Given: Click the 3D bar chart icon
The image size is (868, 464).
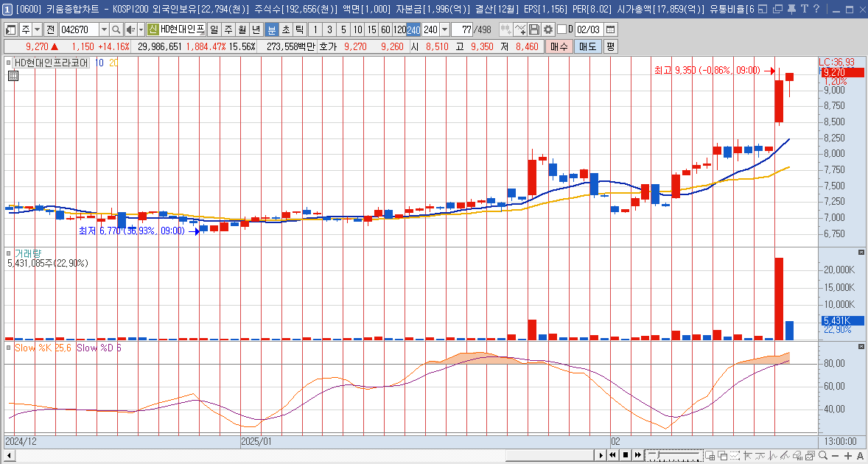Looking at the screenshot, I should click(x=798, y=455).
